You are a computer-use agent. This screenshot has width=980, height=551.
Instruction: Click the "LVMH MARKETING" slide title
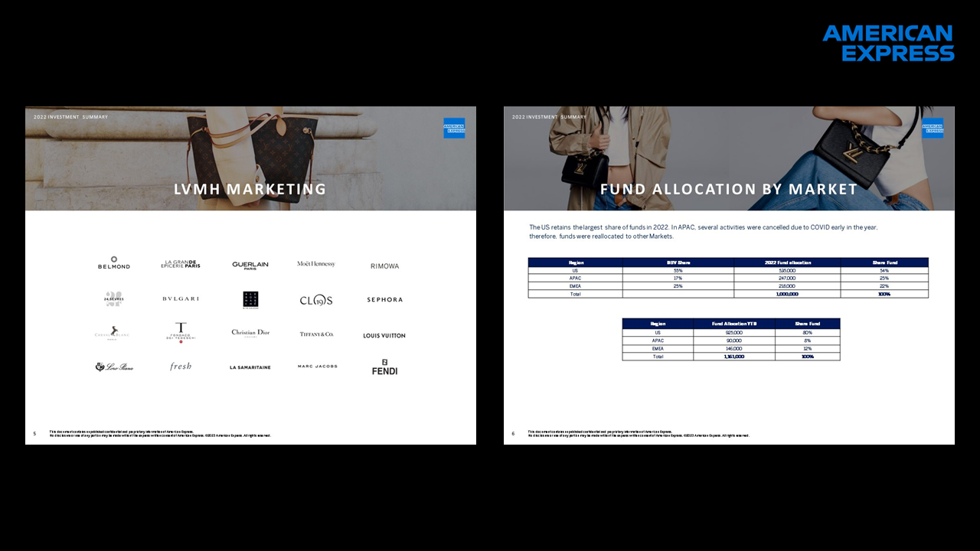click(250, 189)
